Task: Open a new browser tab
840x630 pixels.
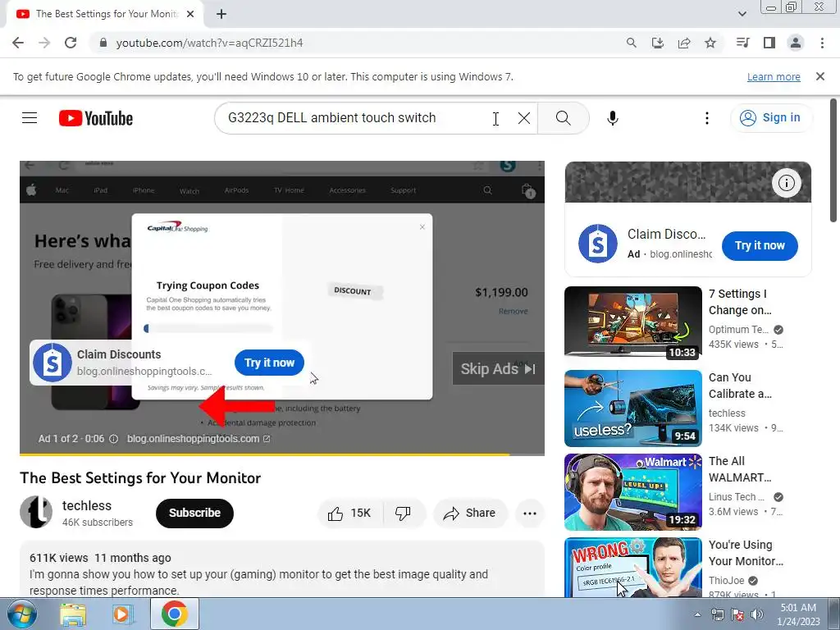Action: (x=221, y=15)
